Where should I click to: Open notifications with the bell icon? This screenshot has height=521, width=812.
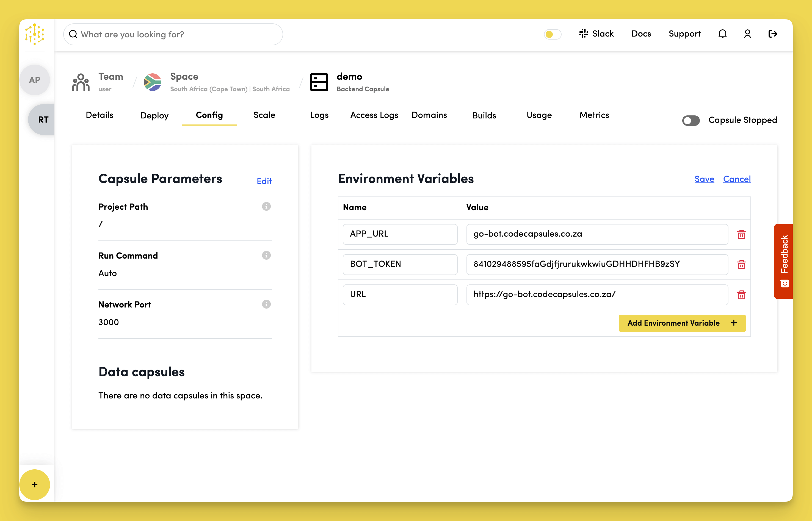[722, 34]
